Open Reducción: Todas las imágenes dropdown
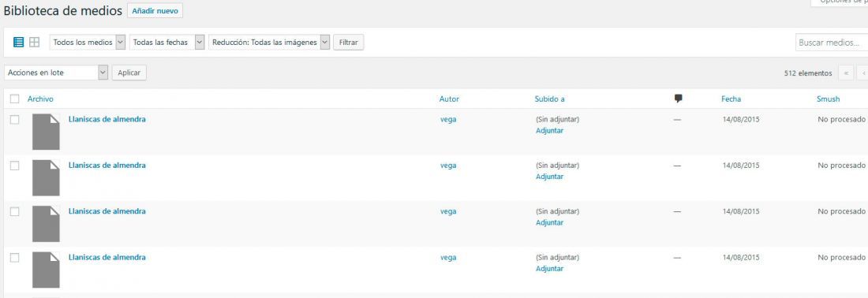Viewport: 868px width, 298px height. click(269, 42)
